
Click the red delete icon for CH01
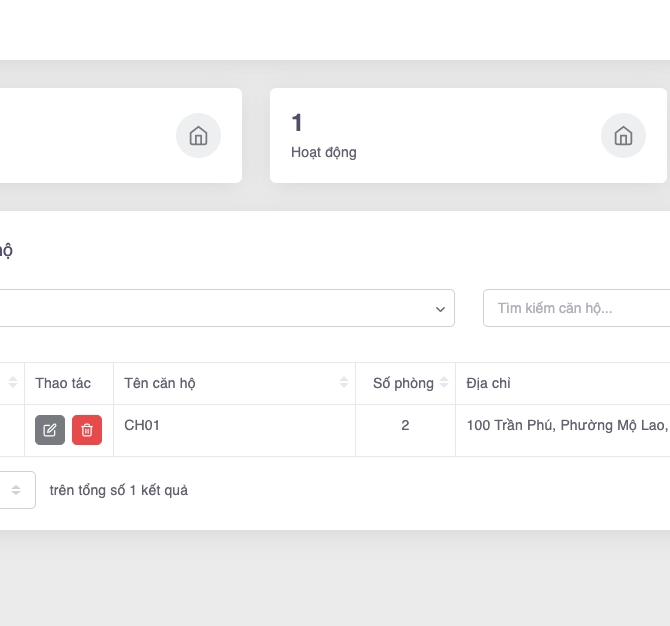point(87,430)
